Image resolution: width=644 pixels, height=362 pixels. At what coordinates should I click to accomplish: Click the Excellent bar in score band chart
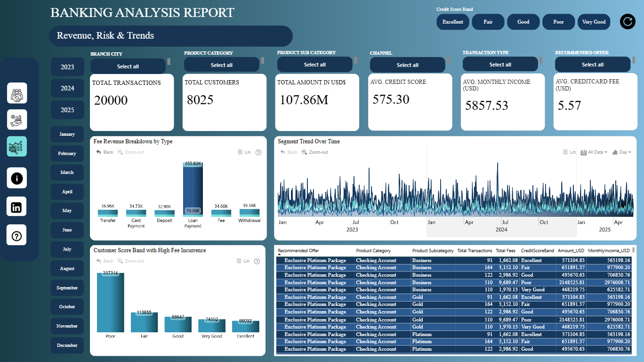click(x=245, y=327)
